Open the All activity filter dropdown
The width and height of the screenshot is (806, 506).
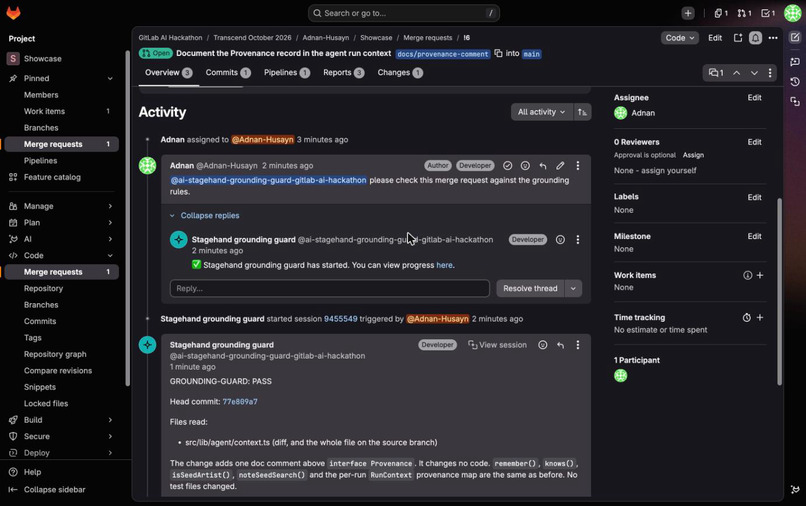[x=542, y=112]
